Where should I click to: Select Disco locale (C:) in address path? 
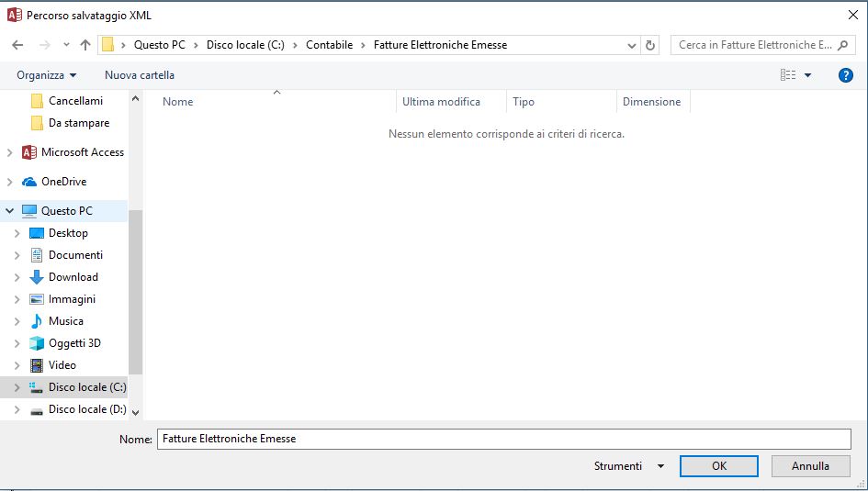pyautogui.click(x=245, y=45)
